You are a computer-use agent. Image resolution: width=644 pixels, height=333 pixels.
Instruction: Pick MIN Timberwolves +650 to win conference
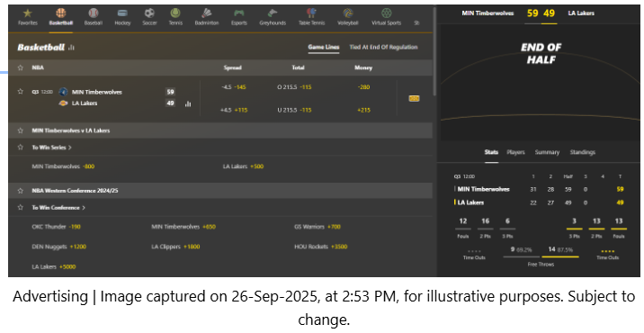click(x=183, y=227)
